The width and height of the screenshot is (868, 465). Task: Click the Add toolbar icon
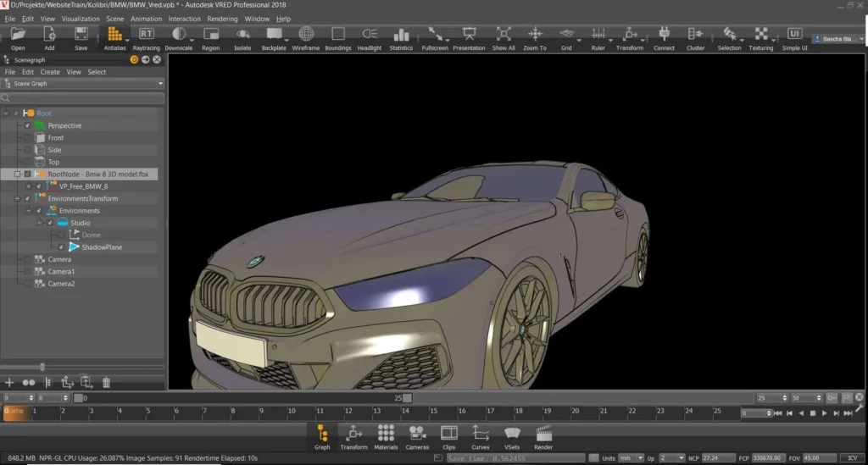pyautogui.click(x=49, y=34)
